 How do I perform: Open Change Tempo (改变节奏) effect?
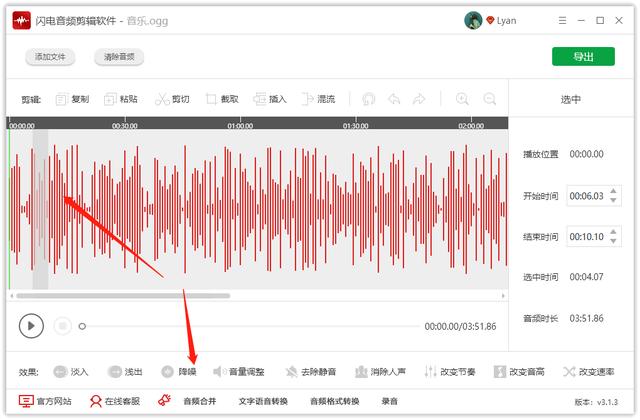pyautogui.click(x=449, y=371)
